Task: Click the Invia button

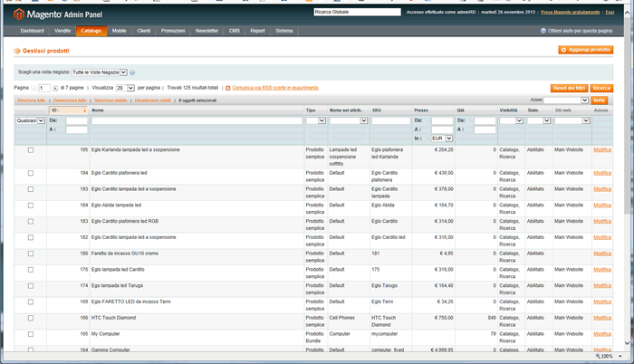Action: click(x=600, y=101)
